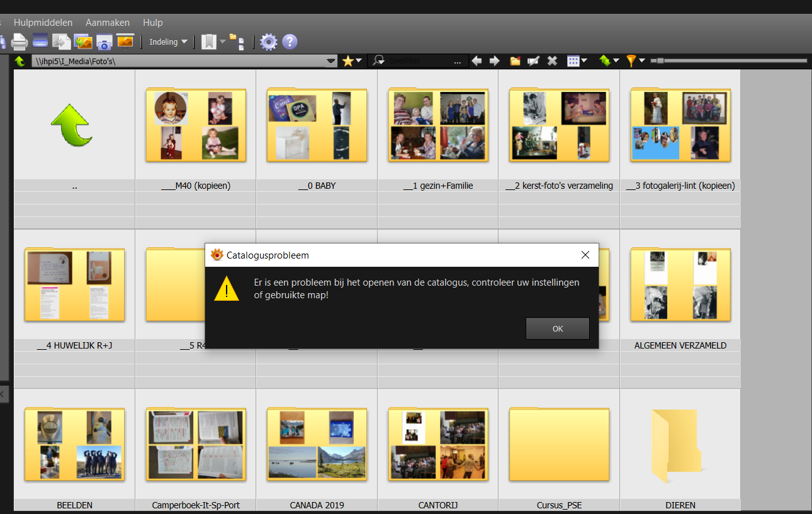Select the Cursus_PSE folder thumbnail
Viewport: 812px width, 514px height.
pyautogui.click(x=559, y=445)
